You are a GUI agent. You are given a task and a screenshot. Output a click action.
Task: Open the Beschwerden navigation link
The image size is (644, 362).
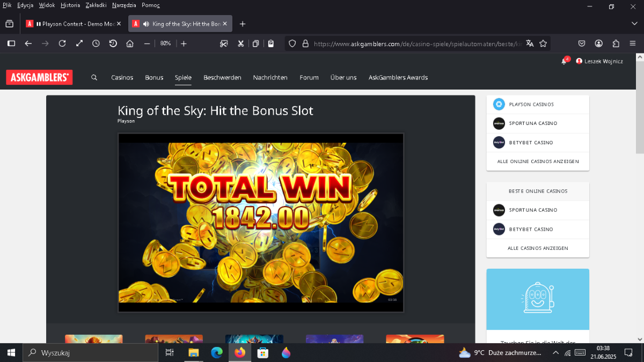(222, 77)
